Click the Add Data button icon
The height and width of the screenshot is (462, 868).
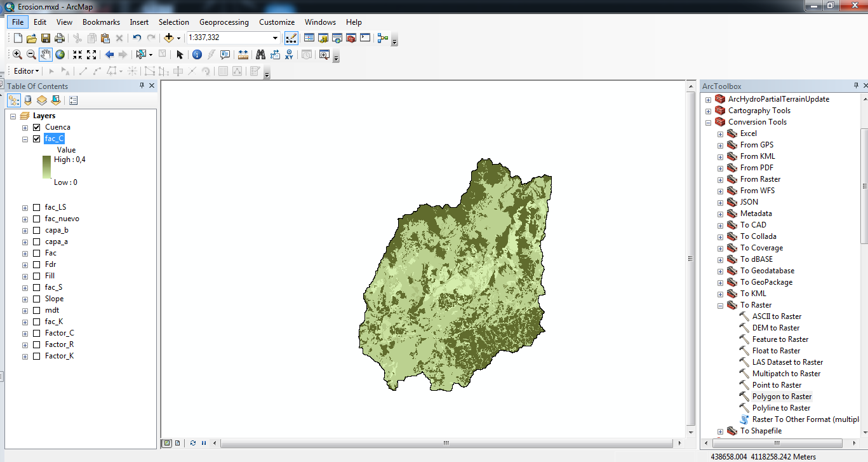(168, 38)
